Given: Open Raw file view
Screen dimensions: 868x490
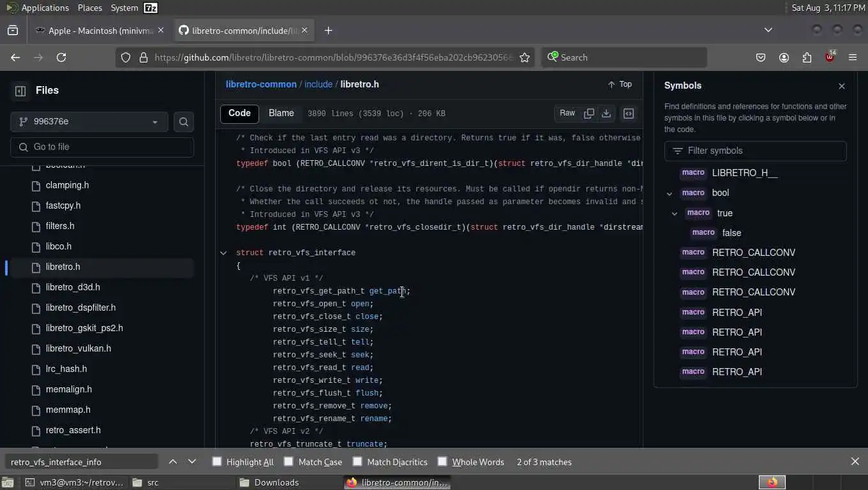Looking at the screenshot, I should (x=567, y=114).
